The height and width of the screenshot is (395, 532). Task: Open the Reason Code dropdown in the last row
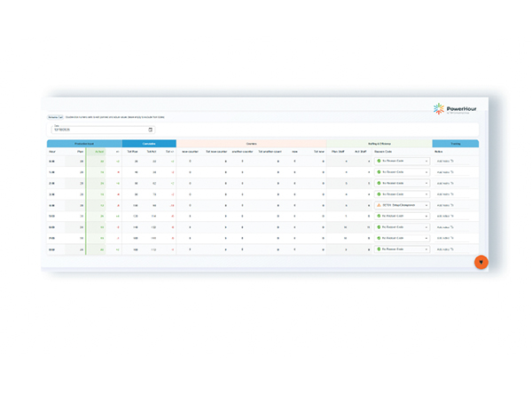(x=426, y=249)
